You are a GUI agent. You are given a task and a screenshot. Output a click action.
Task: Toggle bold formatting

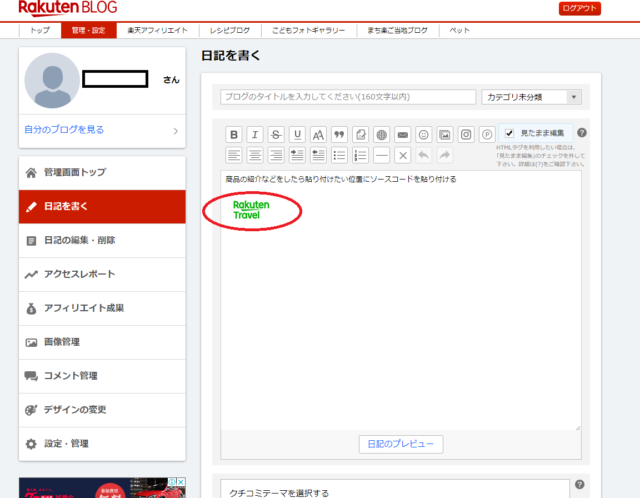(x=234, y=134)
